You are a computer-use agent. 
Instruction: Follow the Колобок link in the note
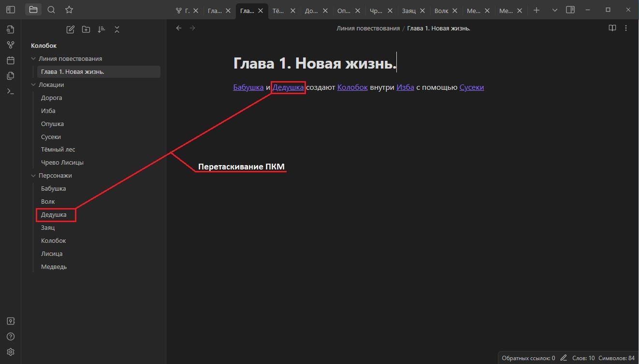pos(352,87)
